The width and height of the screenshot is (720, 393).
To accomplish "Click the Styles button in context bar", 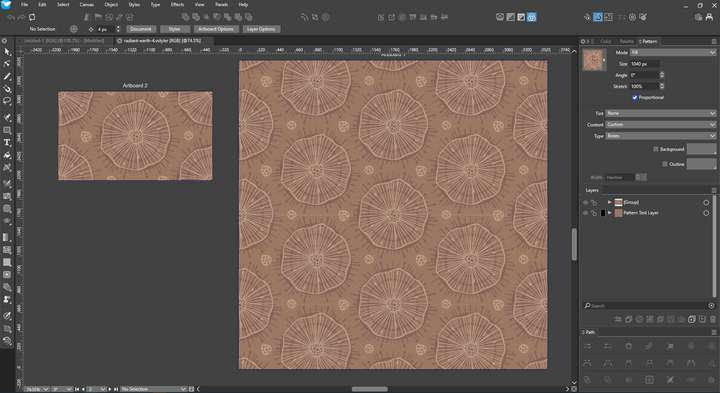I will tap(174, 29).
